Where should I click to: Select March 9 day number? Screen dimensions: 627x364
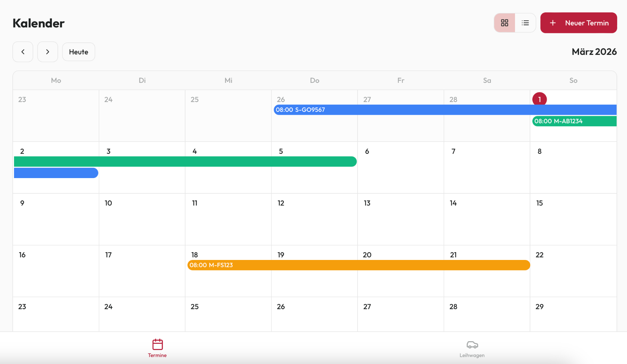(x=22, y=203)
